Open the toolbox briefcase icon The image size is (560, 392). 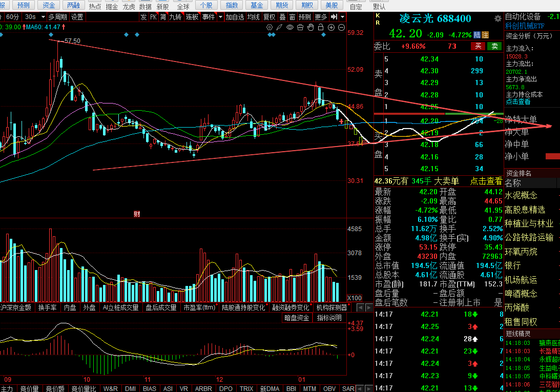300,27
